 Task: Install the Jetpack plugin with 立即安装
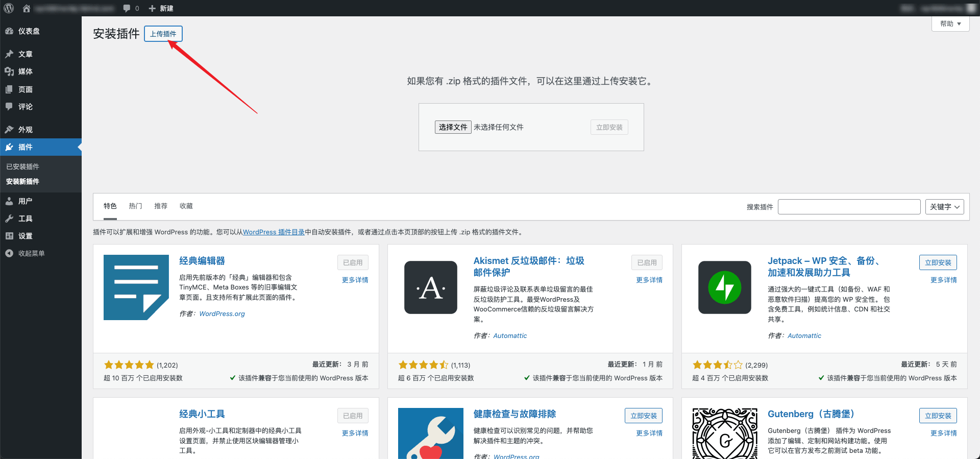click(x=938, y=262)
